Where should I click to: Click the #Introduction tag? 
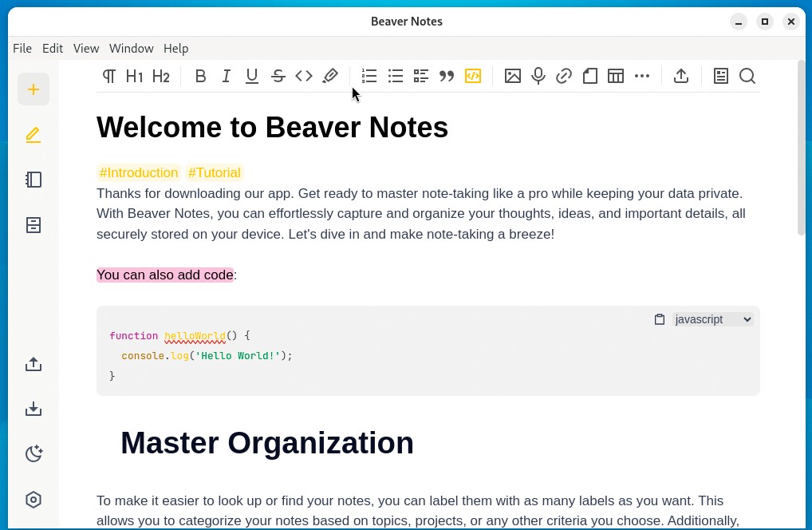pyautogui.click(x=139, y=172)
